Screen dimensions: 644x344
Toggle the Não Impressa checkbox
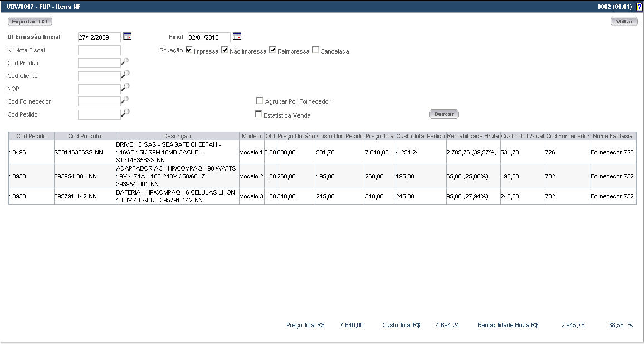pyautogui.click(x=225, y=50)
